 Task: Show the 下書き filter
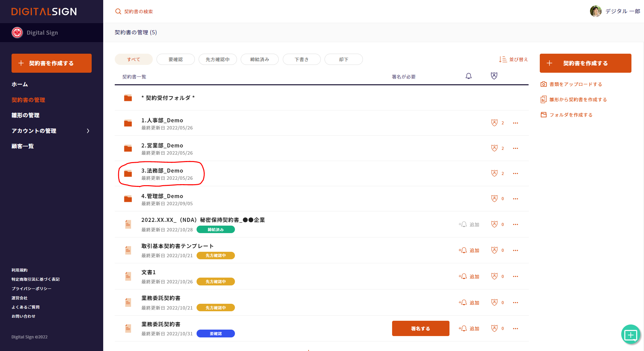point(301,59)
